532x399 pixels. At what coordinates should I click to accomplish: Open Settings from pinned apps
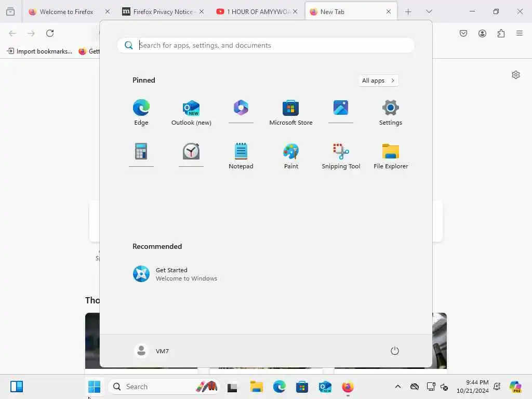[x=391, y=112]
